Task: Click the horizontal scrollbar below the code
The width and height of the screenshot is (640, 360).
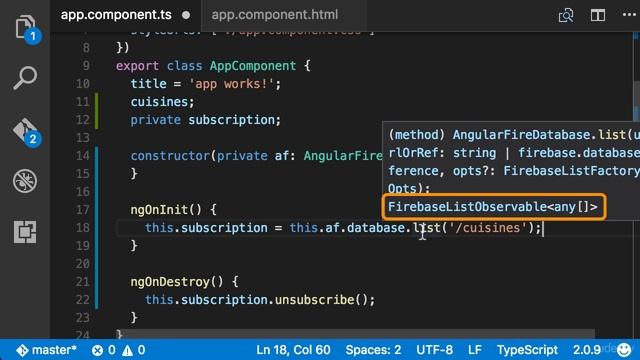Action: 357,334
